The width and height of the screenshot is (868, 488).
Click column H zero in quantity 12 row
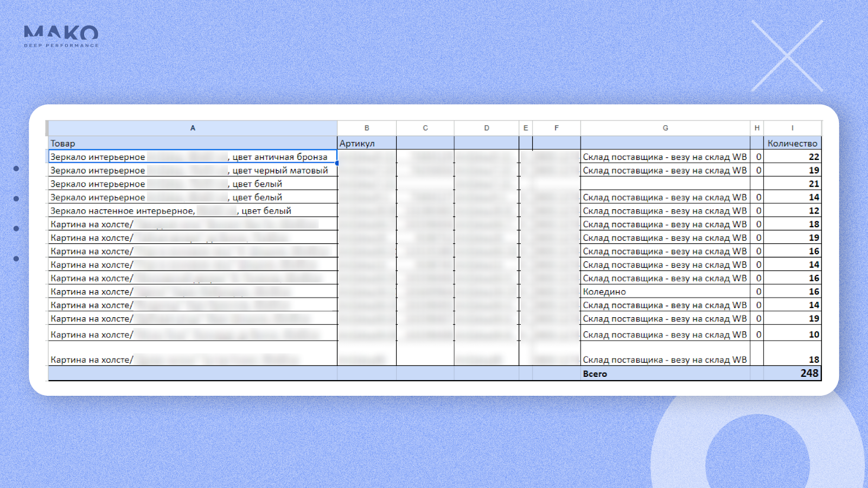pos(757,210)
